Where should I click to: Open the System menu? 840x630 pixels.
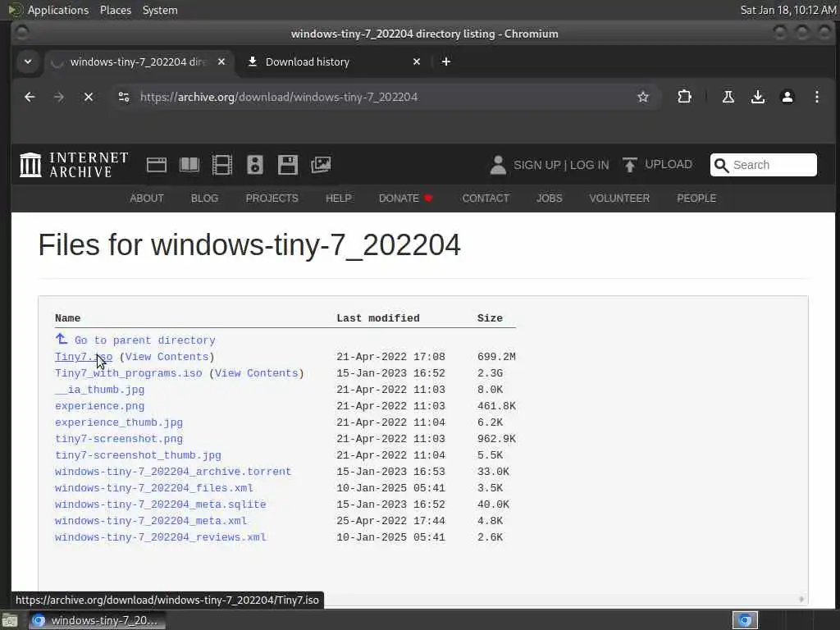point(160,10)
